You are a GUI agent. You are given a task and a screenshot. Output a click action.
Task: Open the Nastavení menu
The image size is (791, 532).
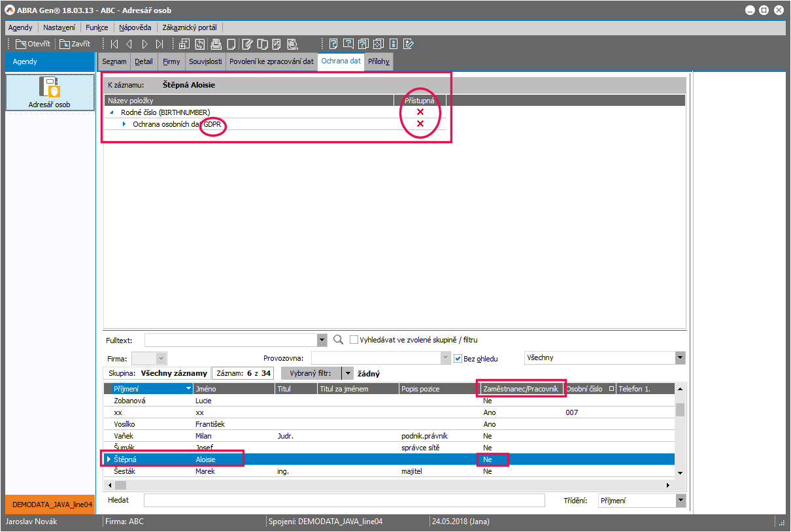pyautogui.click(x=60, y=27)
